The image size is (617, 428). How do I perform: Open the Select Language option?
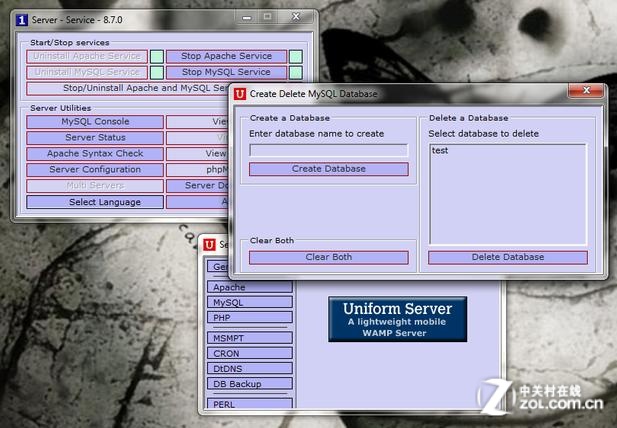pyautogui.click(x=95, y=202)
